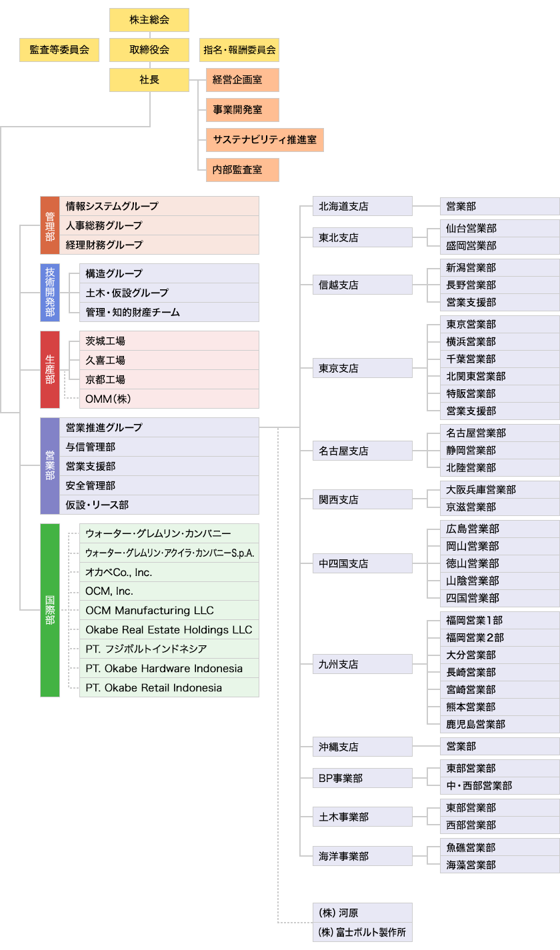Select ウォーター・グレムリン・カンパニー row
Image resolution: width=560 pixels, height=950 pixels.
[x=169, y=533]
